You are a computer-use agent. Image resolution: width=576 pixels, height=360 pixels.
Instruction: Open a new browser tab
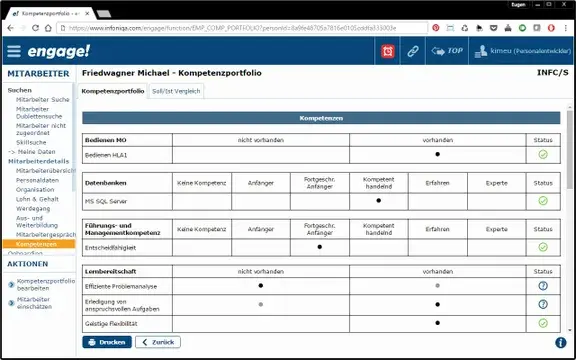(104, 14)
